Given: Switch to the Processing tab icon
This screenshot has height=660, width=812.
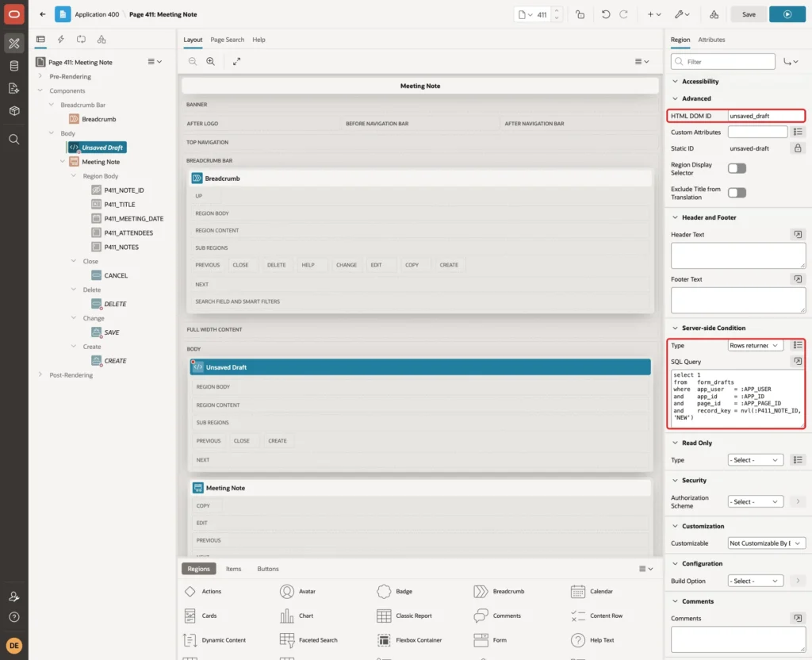Looking at the screenshot, I should [x=82, y=40].
